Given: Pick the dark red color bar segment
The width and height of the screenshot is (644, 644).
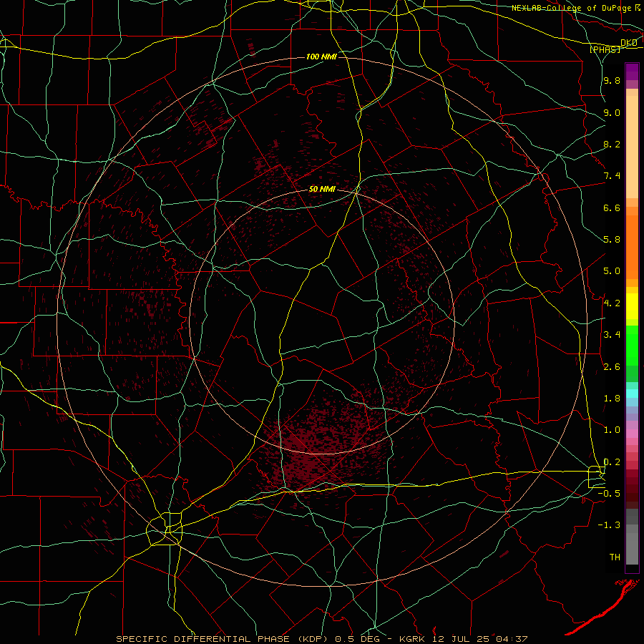Looking at the screenshot, I should [632, 485].
